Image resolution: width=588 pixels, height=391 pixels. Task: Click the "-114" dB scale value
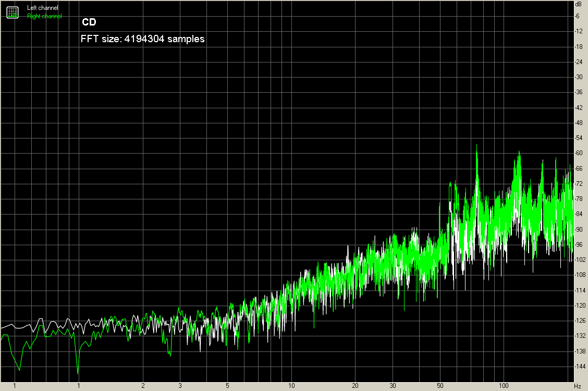pyautogui.click(x=580, y=290)
